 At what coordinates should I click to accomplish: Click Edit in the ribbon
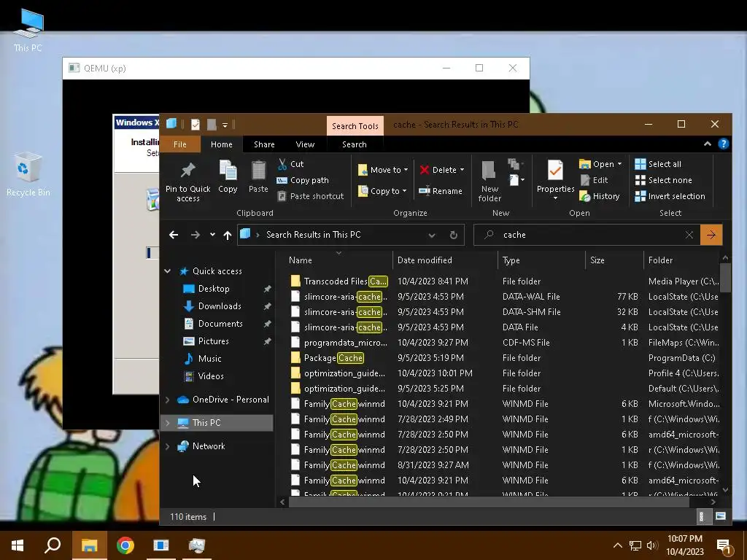point(594,181)
